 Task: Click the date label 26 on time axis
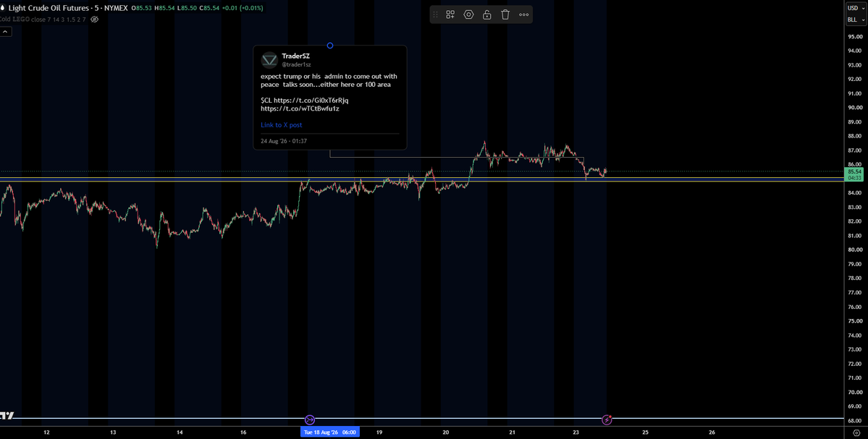[712, 432]
